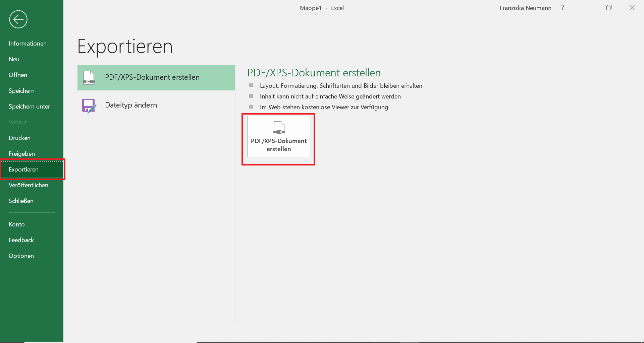This screenshot has height=343, width=644.
Task: Click the Franziska Neumann account name
Action: click(x=525, y=8)
